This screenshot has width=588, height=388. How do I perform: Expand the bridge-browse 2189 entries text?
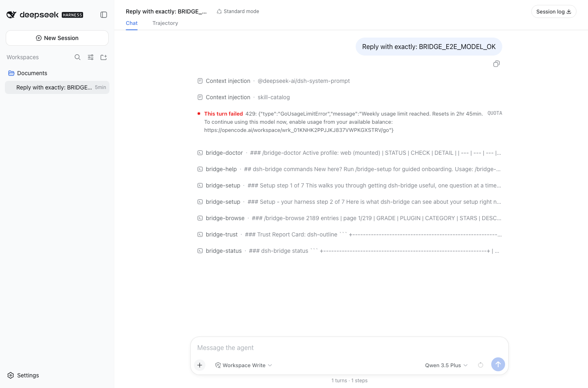376,218
